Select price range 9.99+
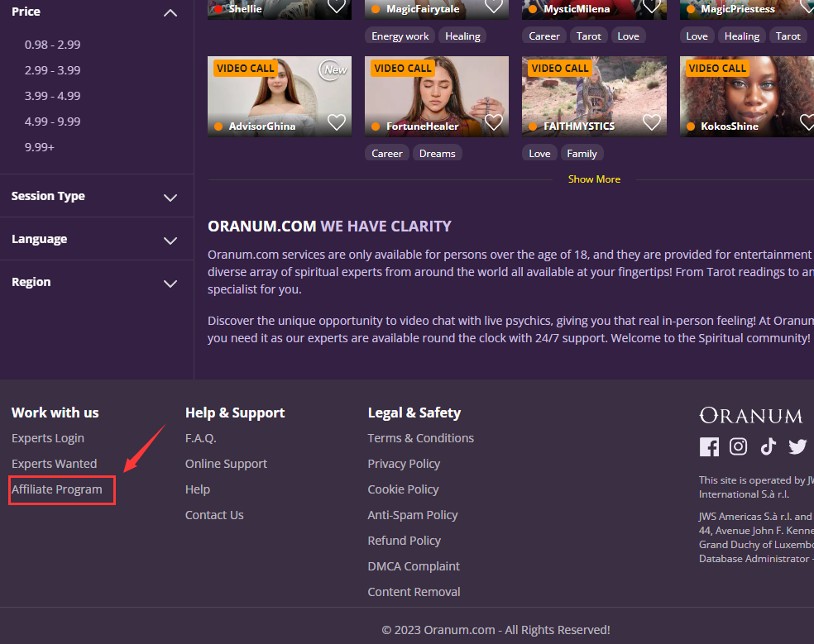The image size is (814, 644). (x=40, y=147)
